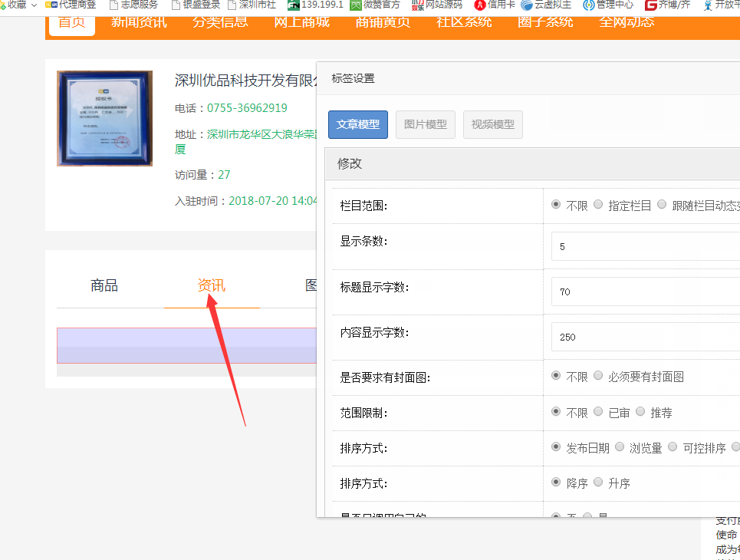Expand the 收藏 dropdown arrow
Image resolution: width=740 pixels, height=560 pixels.
click(x=34, y=5)
